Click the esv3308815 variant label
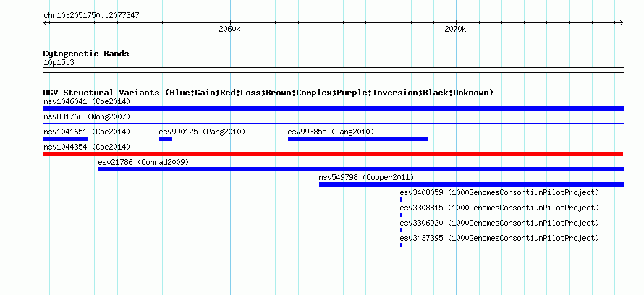This screenshot has height=295, width=644. (499, 208)
